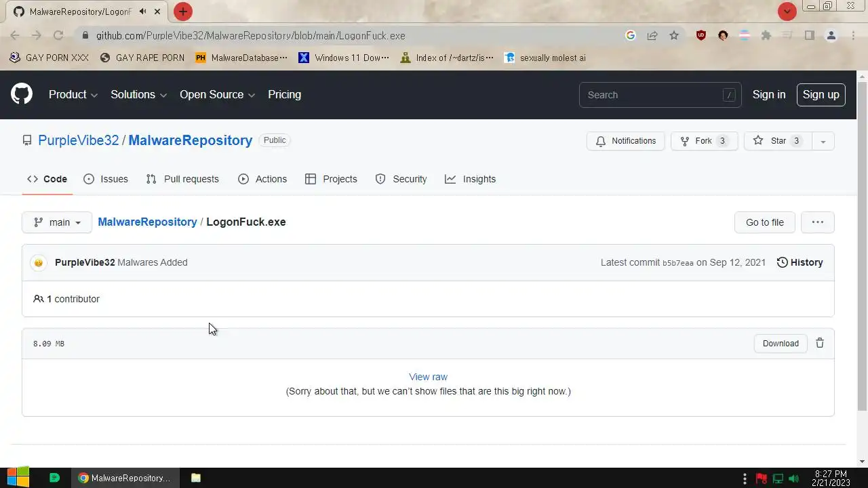Open the MalwareDatabase bookmark

click(241, 58)
